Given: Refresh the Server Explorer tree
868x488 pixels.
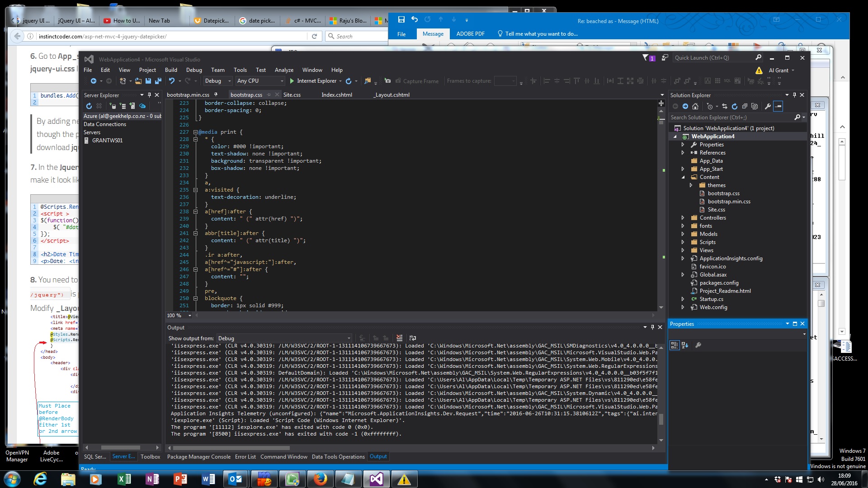Looking at the screenshot, I should [89, 106].
